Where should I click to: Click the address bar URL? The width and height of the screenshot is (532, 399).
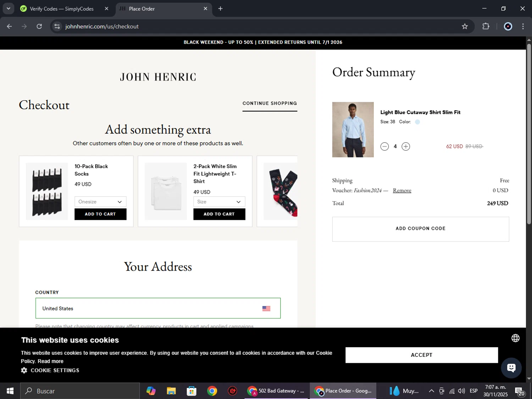click(x=102, y=27)
